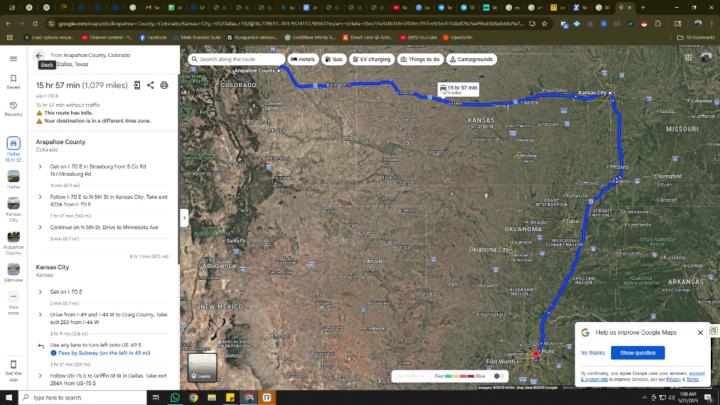Open the Layers map type switcher
Image resolution: width=720 pixels, height=405 pixels.
[x=202, y=367]
